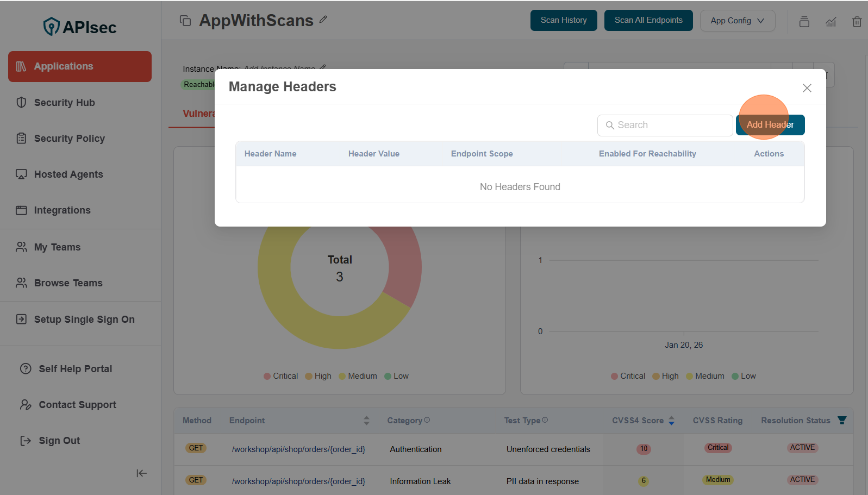Toggle the Medium legend item in donut chart
This screenshot has height=495, width=868.
(358, 376)
